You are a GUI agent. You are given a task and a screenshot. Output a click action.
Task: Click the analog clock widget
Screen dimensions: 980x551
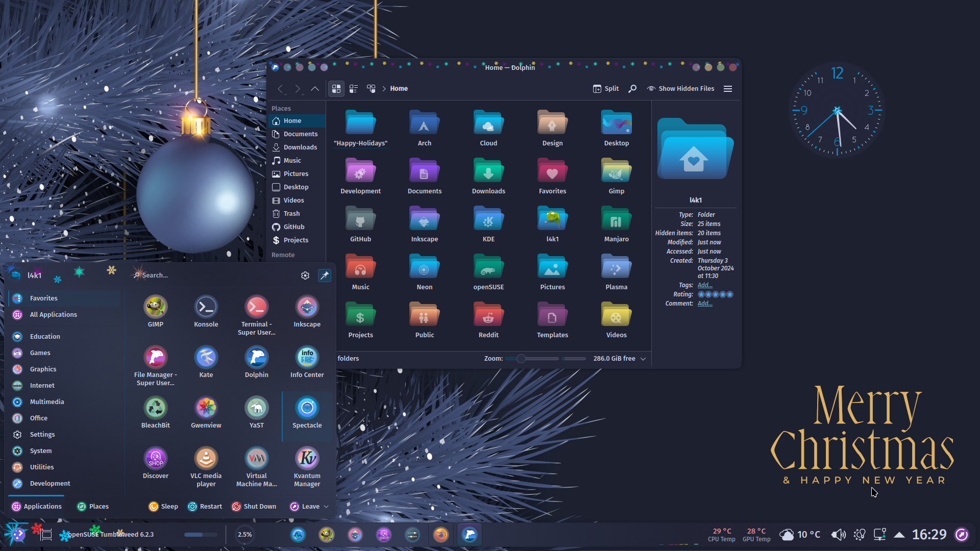(x=837, y=110)
